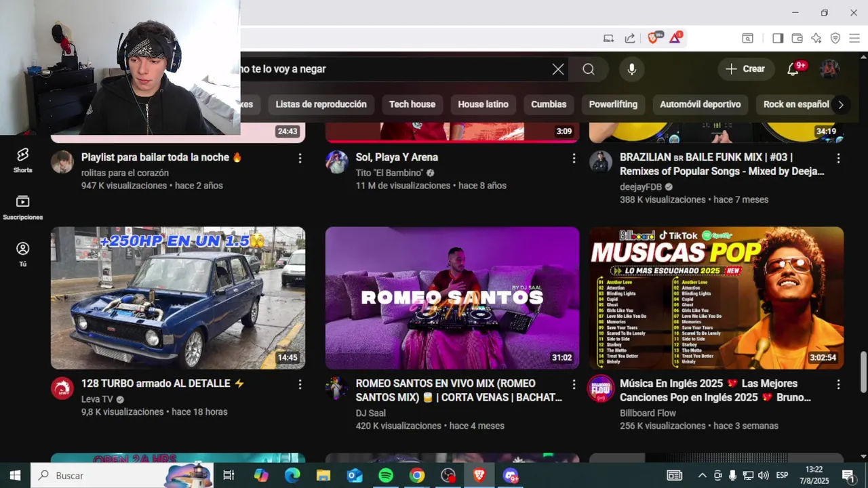Open options for Música En Inglés video
The width and height of the screenshot is (868, 488).
(x=838, y=385)
